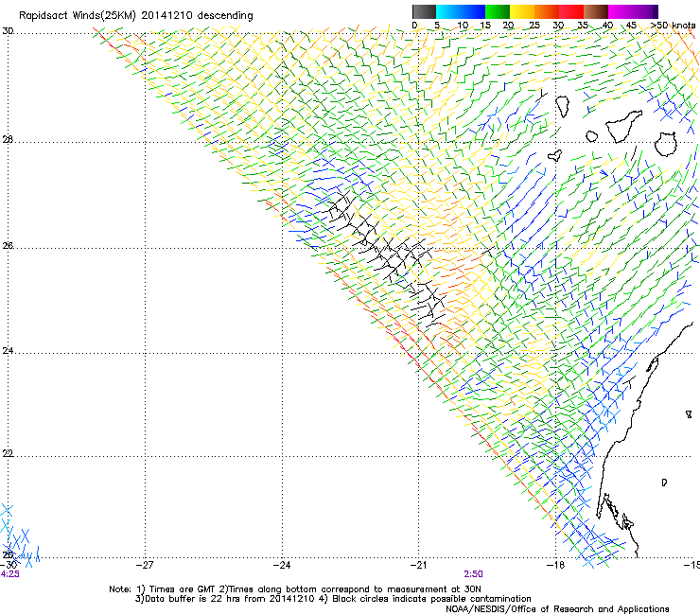Click the black contaminated wind barbs cluster
Screen dimensions: 700x615
click(386, 259)
